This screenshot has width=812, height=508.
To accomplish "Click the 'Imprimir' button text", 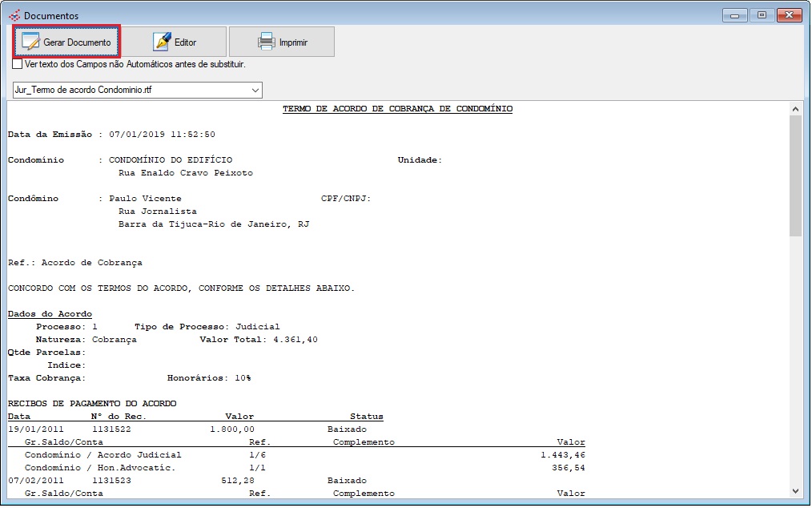I will coord(293,42).
